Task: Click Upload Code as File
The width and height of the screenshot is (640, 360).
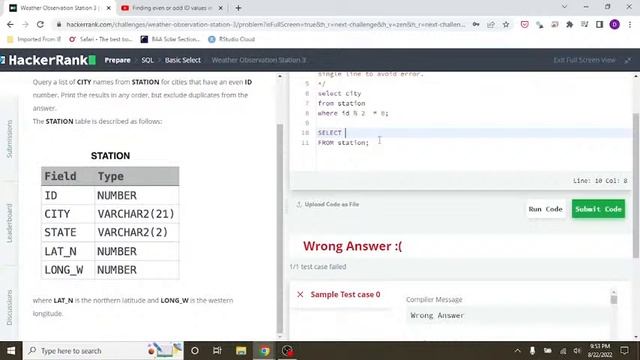Action: click(x=328, y=204)
